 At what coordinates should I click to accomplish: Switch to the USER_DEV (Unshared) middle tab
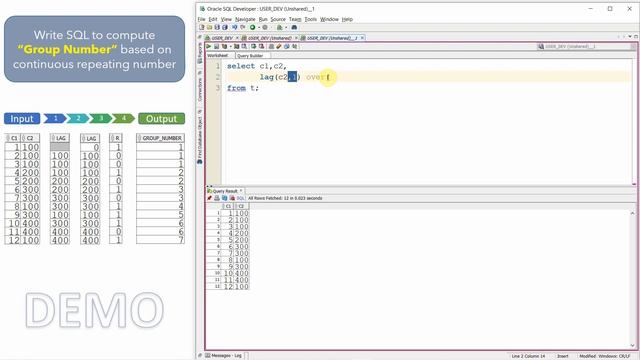[269, 38]
